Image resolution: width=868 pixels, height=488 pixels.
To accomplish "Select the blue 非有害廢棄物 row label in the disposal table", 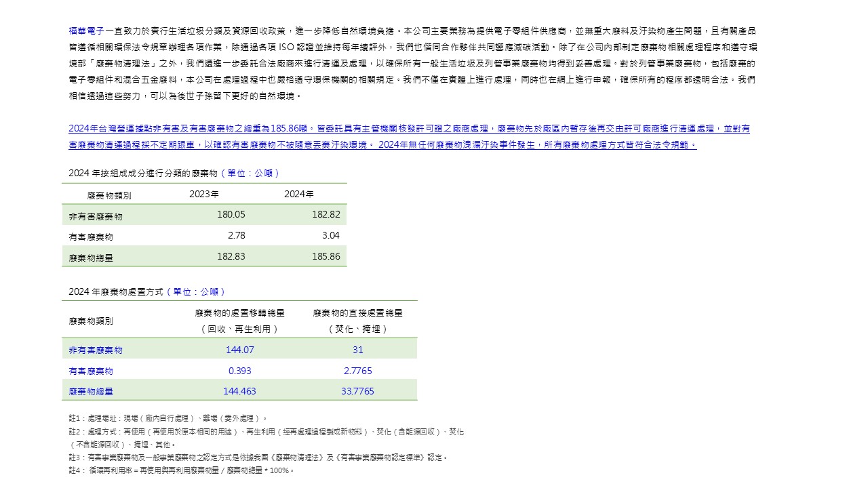I will [x=96, y=350].
